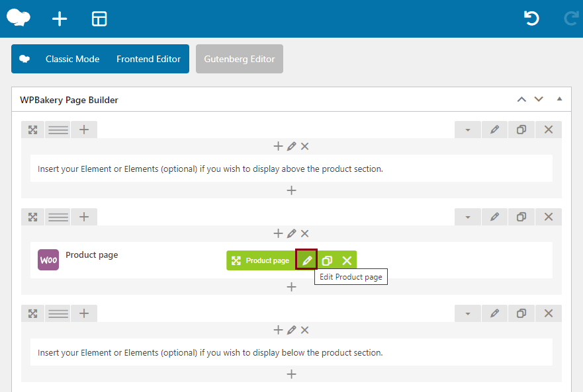Image resolution: width=583 pixels, height=392 pixels.
Task: Click the Undo arrow icon
Action: (531, 19)
